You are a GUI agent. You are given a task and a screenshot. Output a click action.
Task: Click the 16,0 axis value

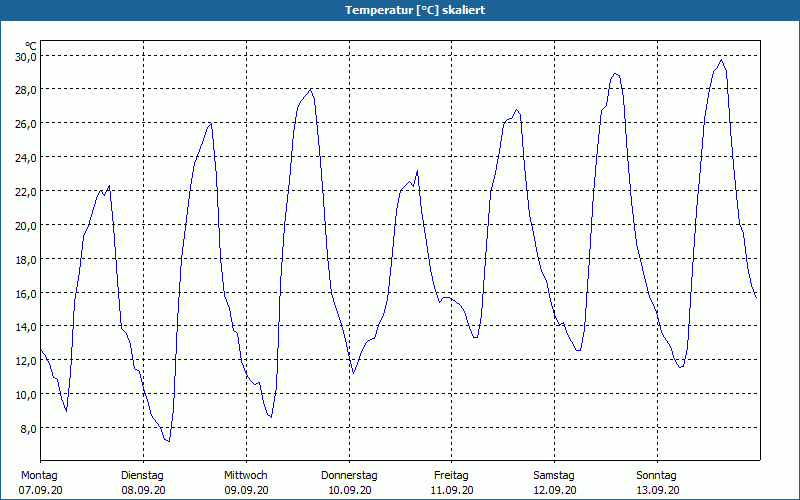pyautogui.click(x=26, y=293)
